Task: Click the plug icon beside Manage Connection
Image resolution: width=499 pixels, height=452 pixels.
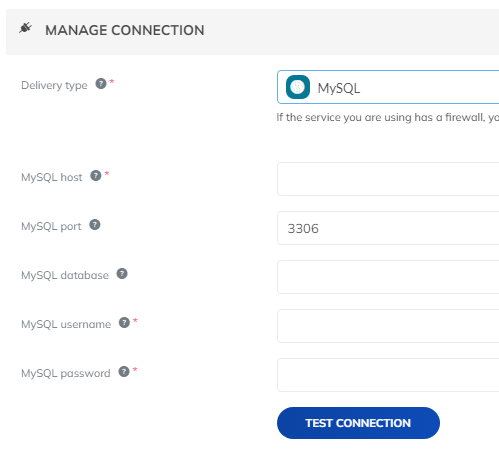Action: [x=25, y=28]
